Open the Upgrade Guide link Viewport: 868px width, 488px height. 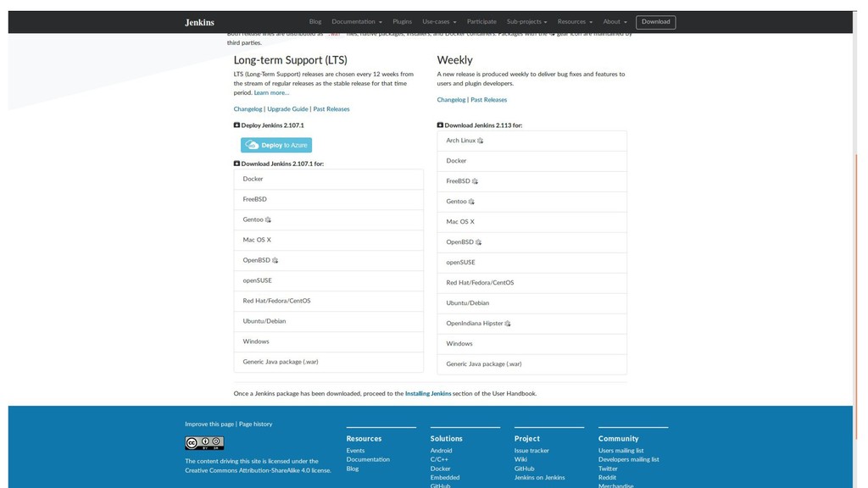pos(287,109)
